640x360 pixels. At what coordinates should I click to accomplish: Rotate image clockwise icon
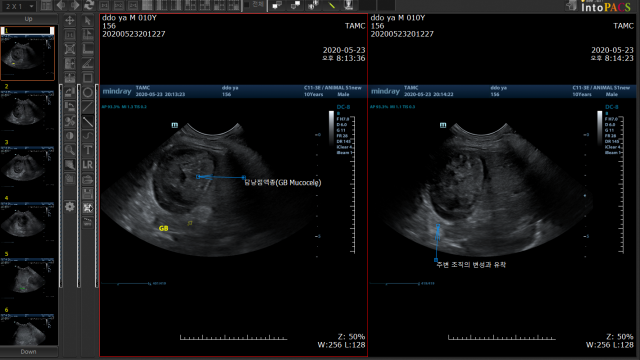point(70,92)
